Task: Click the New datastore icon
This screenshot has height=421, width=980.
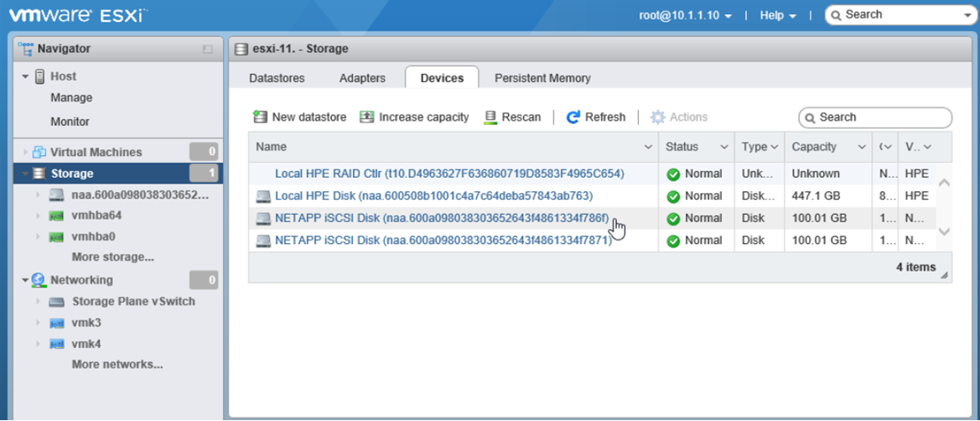Action: click(260, 117)
